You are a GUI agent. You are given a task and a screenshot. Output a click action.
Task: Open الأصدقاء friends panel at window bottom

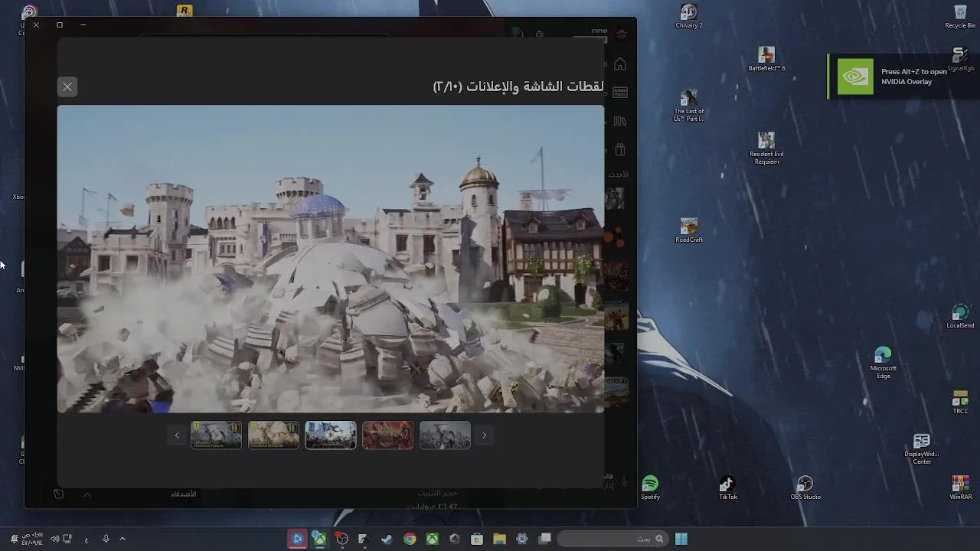pos(184,494)
